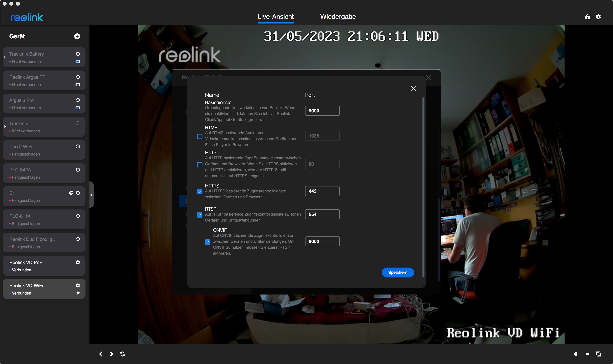Disable the ONVIF checkbox
The height and width of the screenshot is (364, 613).
(208, 242)
